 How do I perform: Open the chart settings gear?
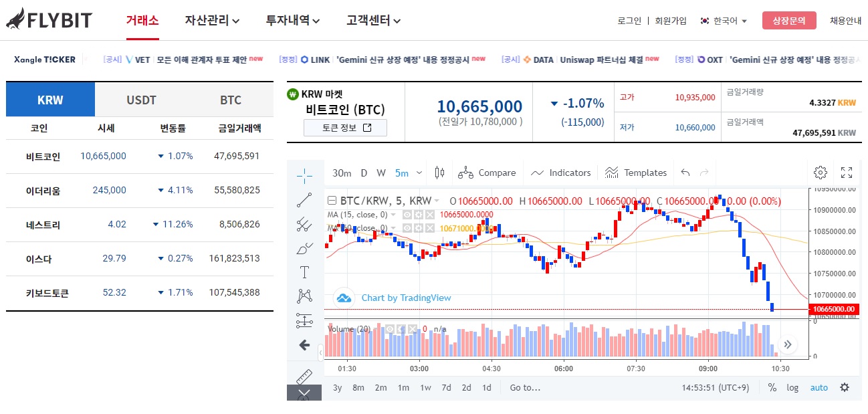point(820,172)
